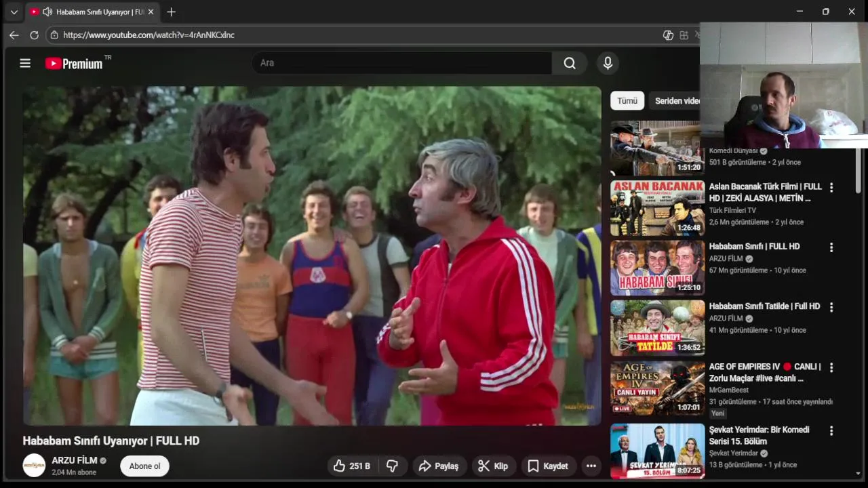
Task: Open the Age of Empires IV live thumbnail
Action: [657, 388]
